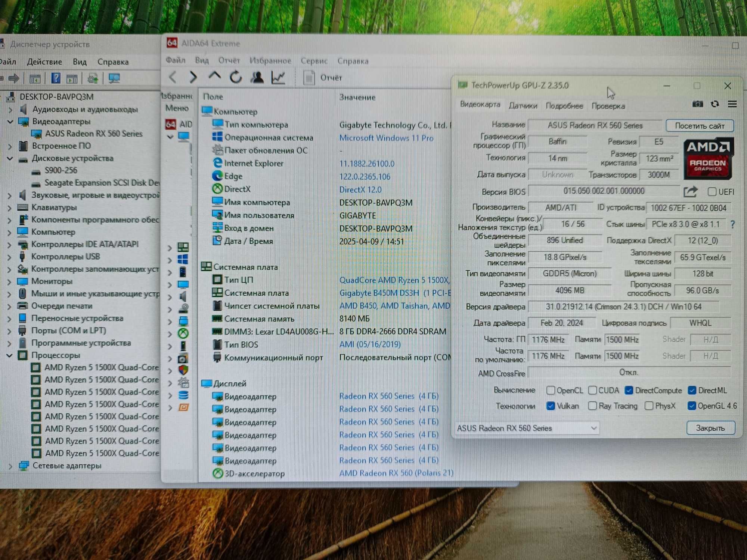Open the Подробнее tab in GPU-Z
This screenshot has width=747, height=560.
[564, 106]
